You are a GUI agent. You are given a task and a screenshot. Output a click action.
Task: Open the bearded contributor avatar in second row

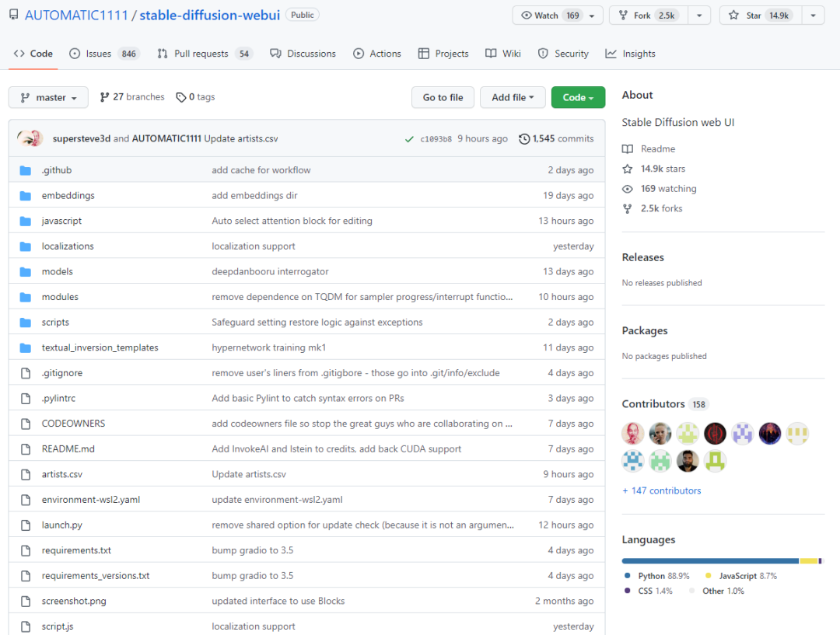[688, 460]
